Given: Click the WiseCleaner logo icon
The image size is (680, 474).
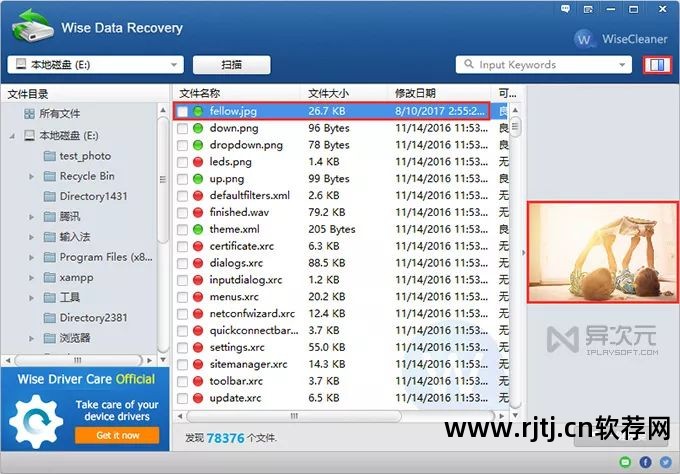Looking at the screenshot, I should (x=585, y=39).
